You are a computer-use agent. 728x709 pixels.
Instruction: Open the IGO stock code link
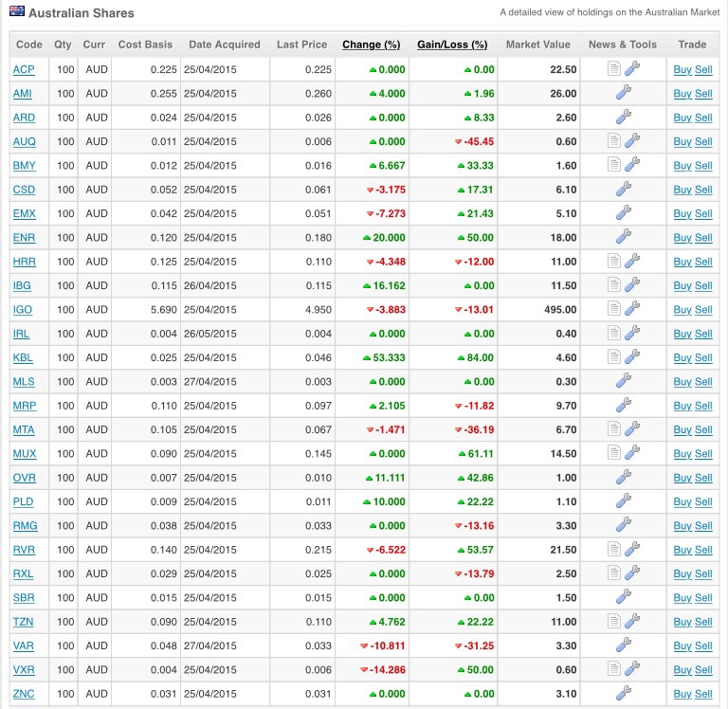pos(23,310)
